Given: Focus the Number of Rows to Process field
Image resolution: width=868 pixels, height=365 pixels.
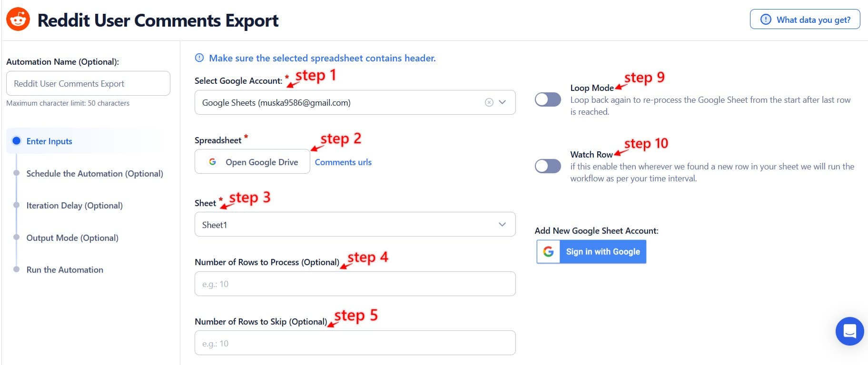Looking at the screenshot, I should click(355, 284).
